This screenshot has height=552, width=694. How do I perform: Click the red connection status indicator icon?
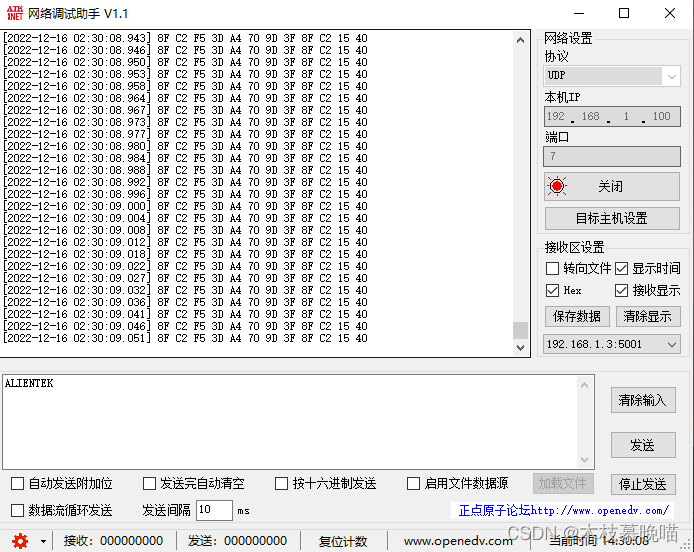point(557,186)
